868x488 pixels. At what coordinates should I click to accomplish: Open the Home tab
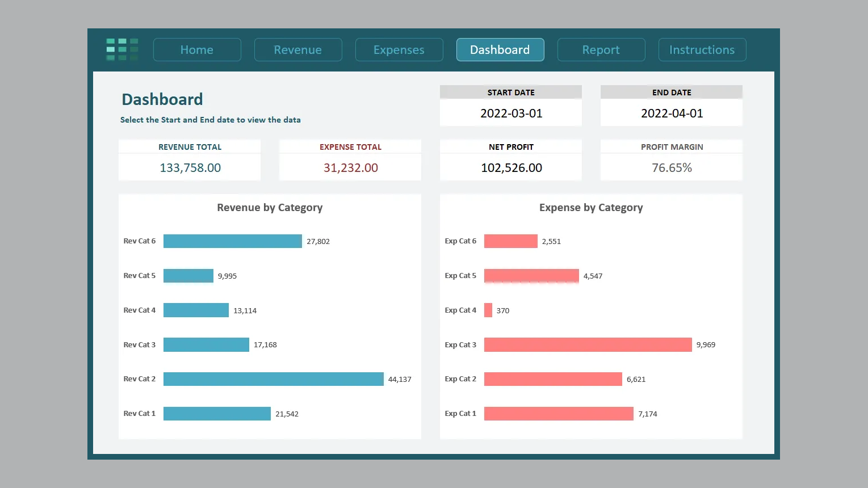pyautogui.click(x=197, y=50)
